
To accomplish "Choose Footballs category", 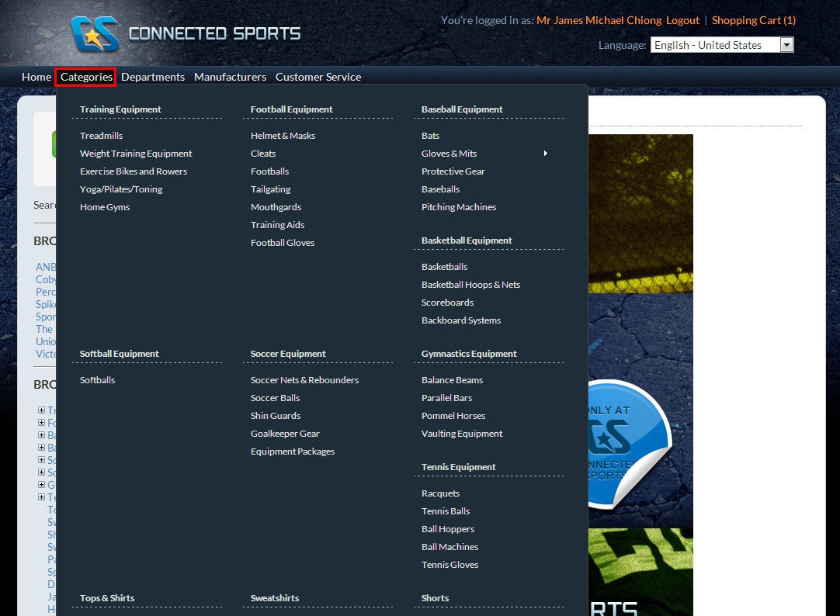I will click(269, 171).
